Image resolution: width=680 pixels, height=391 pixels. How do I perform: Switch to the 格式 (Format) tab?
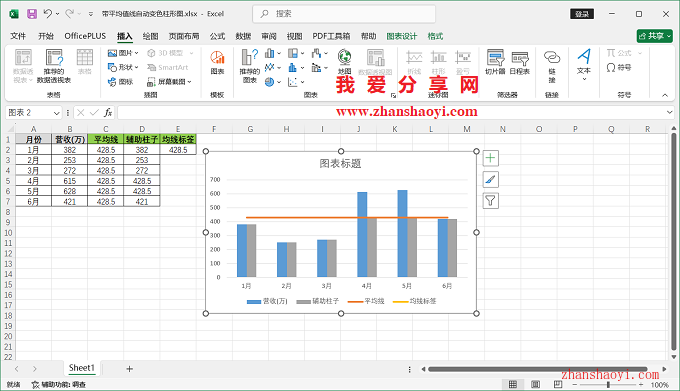[x=435, y=36]
